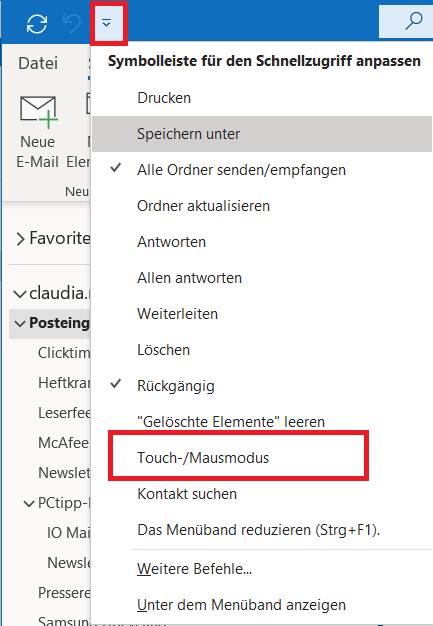The width and height of the screenshot is (433, 626).
Task: Open the Quick Access Toolbar dropdown arrow
Action: pos(106,23)
